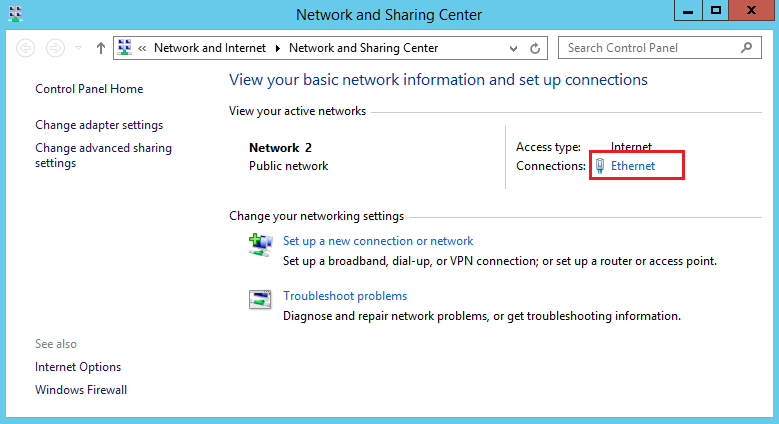Click the new connection setup icon
This screenshot has height=424, width=779.
[261, 245]
